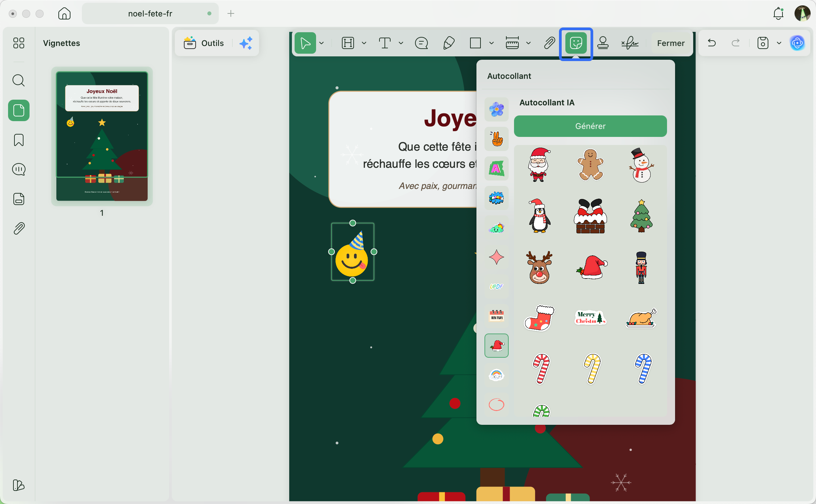
Task: Click the sidebar bottom layers icon
Action: pos(19,485)
